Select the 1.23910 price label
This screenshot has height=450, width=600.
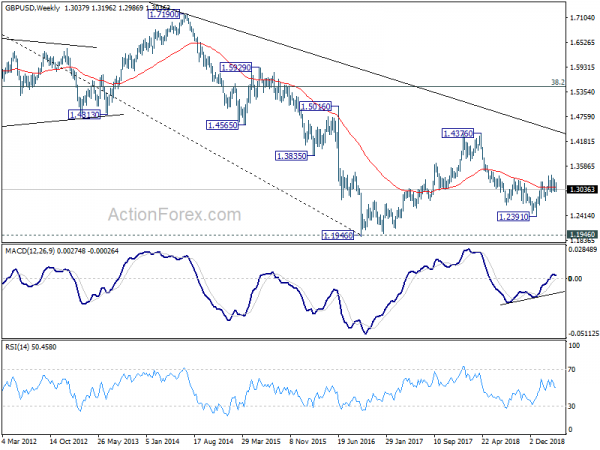coord(513,217)
